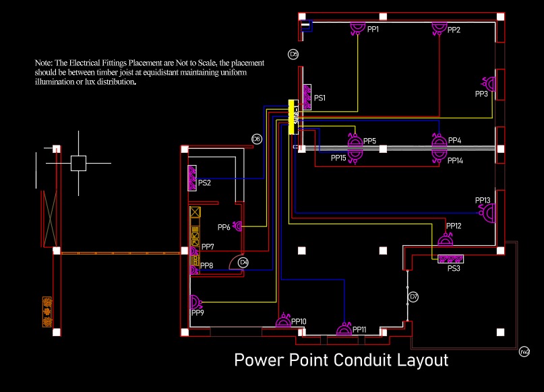The width and height of the screenshot is (544, 392).
Task: Select the PP8 outlet symbol
Action: (195, 270)
